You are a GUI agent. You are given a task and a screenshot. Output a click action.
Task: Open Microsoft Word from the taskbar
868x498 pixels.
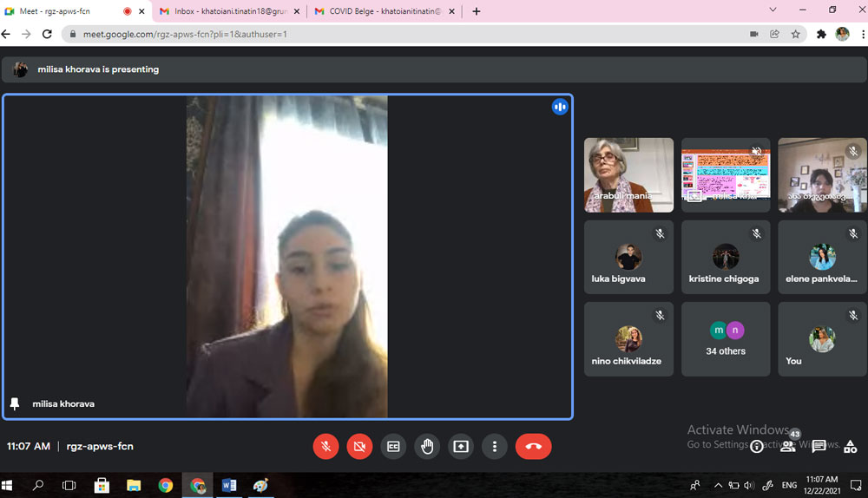click(229, 485)
